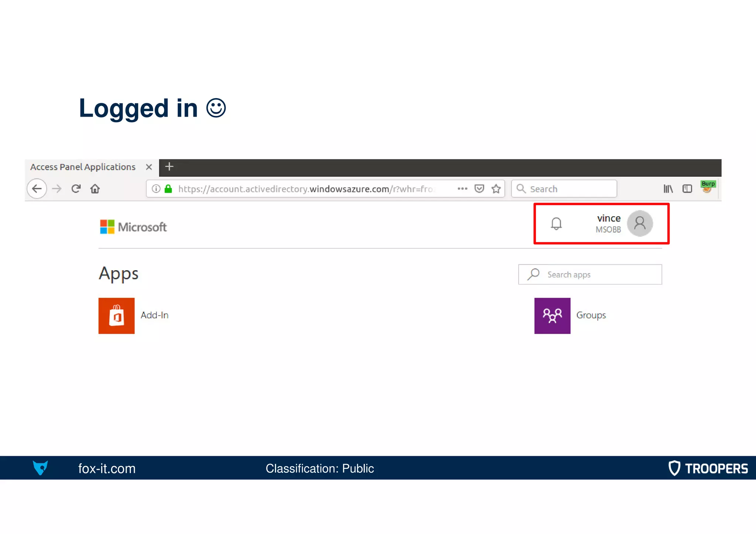Screen dimensions: 756x534
Task: Open notifications bell icon
Action: pyautogui.click(x=556, y=224)
